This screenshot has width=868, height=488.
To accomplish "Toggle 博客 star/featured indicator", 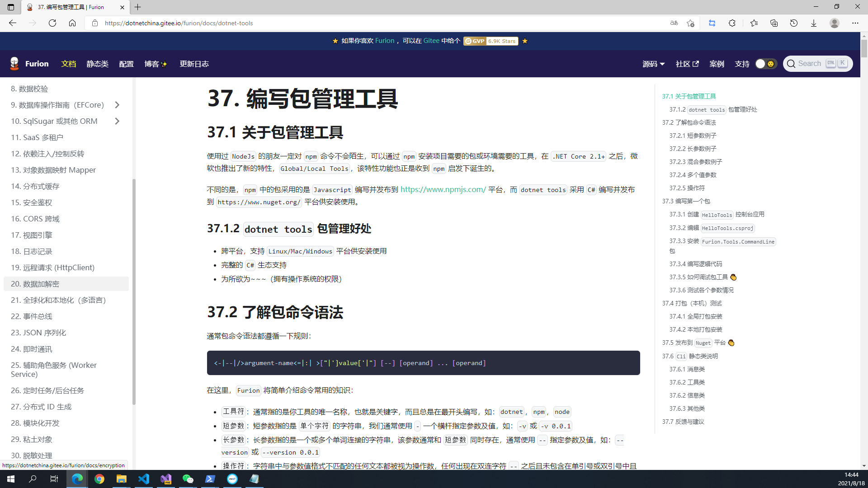I will point(163,64).
